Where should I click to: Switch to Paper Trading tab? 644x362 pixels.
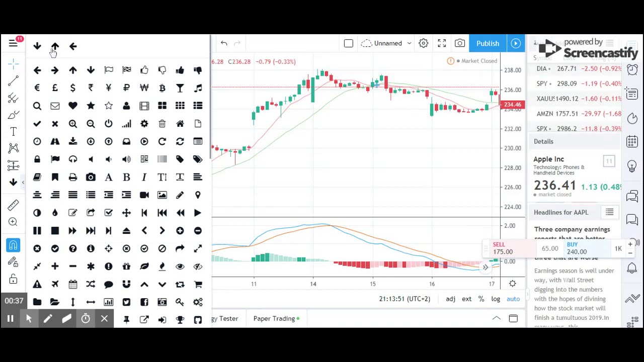click(x=276, y=318)
